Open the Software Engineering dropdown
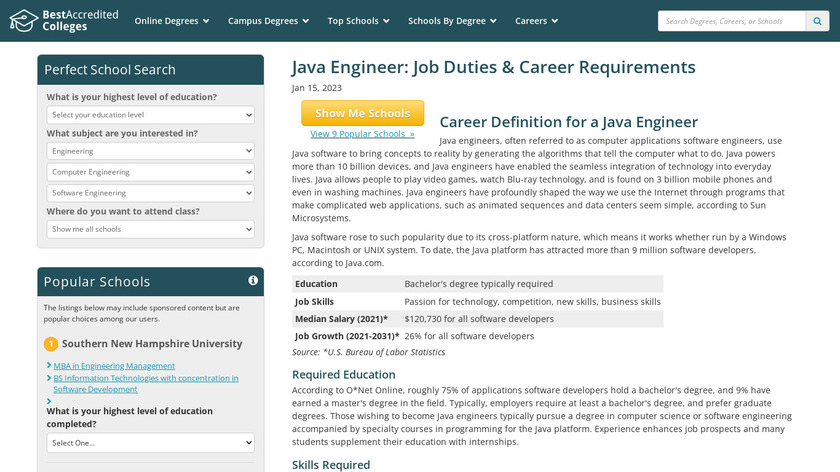The image size is (840, 472). [151, 193]
